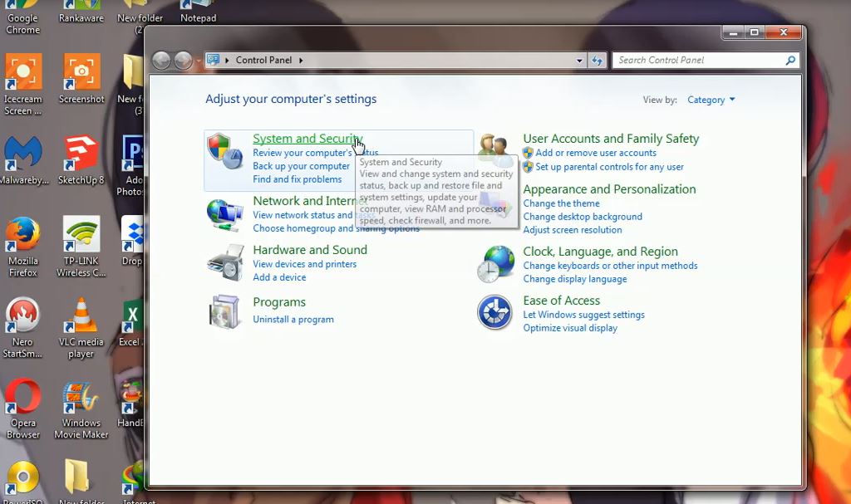Open View devices and printers link

[x=304, y=264]
